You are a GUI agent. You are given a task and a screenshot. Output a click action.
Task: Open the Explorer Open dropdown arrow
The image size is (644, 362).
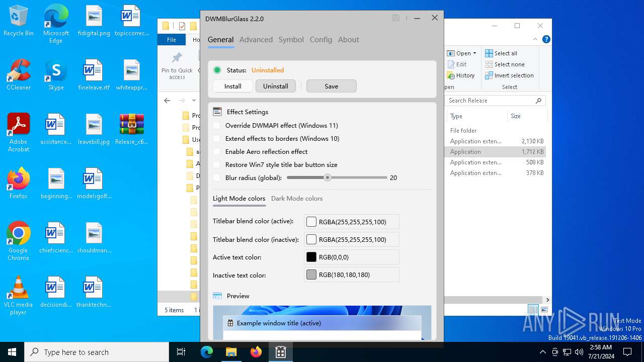coord(474,53)
